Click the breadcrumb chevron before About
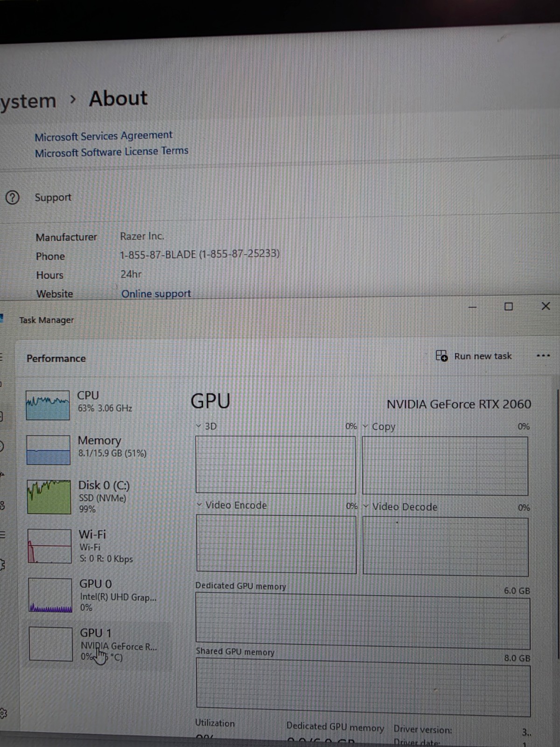 (72, 99)
